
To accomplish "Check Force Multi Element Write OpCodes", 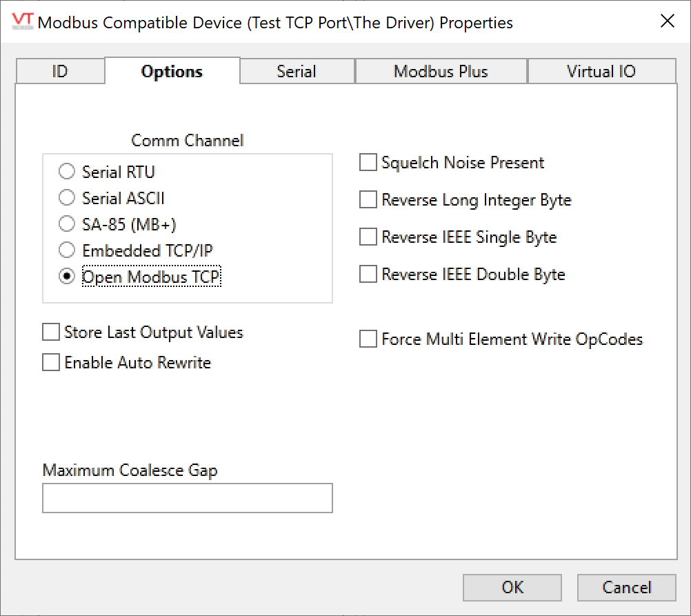I will click(368, 339).
